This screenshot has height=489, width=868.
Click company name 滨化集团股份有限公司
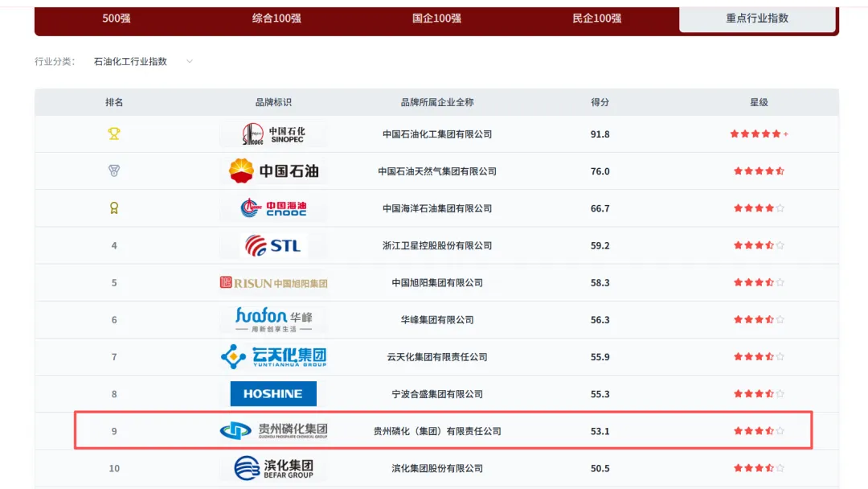437,468
